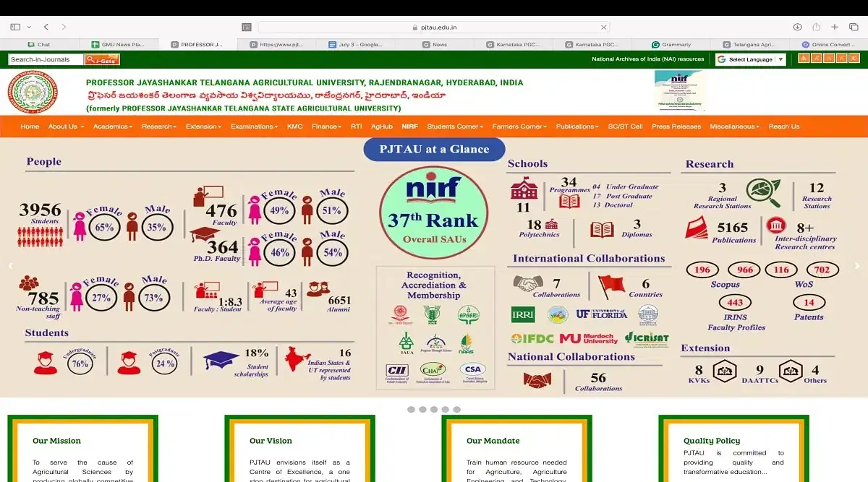Expand the Research dropdown in the navbar

click(x=159, y=126)
